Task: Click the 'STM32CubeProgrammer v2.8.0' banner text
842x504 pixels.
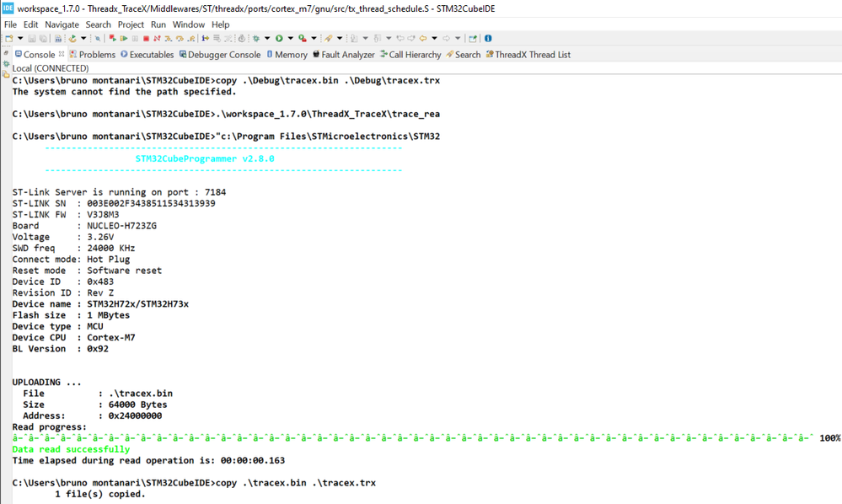Action: click(205, 159)
